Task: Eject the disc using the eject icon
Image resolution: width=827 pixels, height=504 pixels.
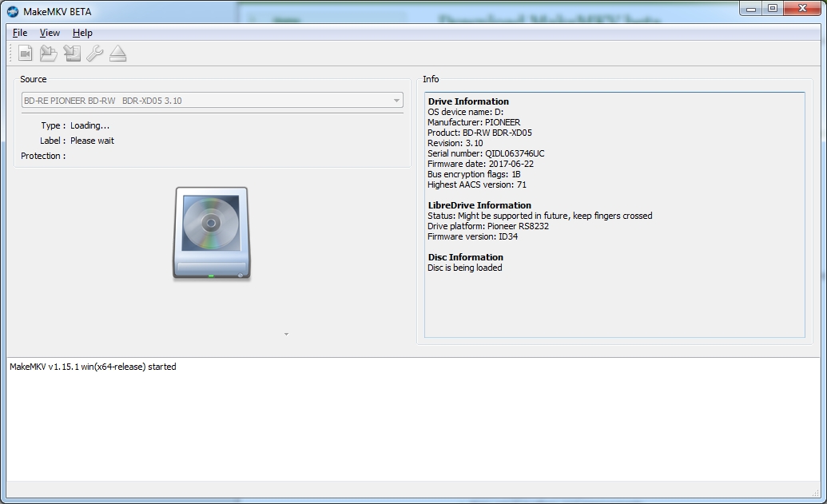Action: (x=118, y=54)
